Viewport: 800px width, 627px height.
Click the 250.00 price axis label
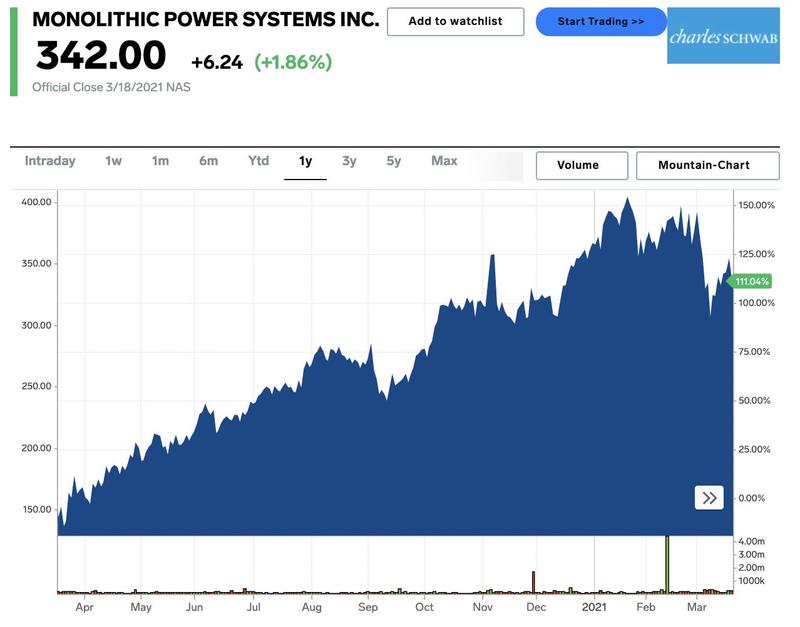click(36, 386)
